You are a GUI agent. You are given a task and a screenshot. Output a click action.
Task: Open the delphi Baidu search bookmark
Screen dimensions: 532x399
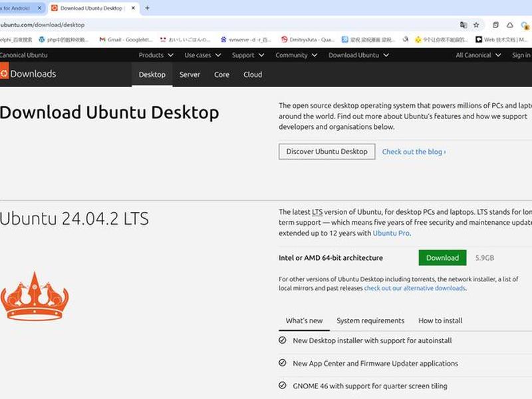tap(16, 40)
